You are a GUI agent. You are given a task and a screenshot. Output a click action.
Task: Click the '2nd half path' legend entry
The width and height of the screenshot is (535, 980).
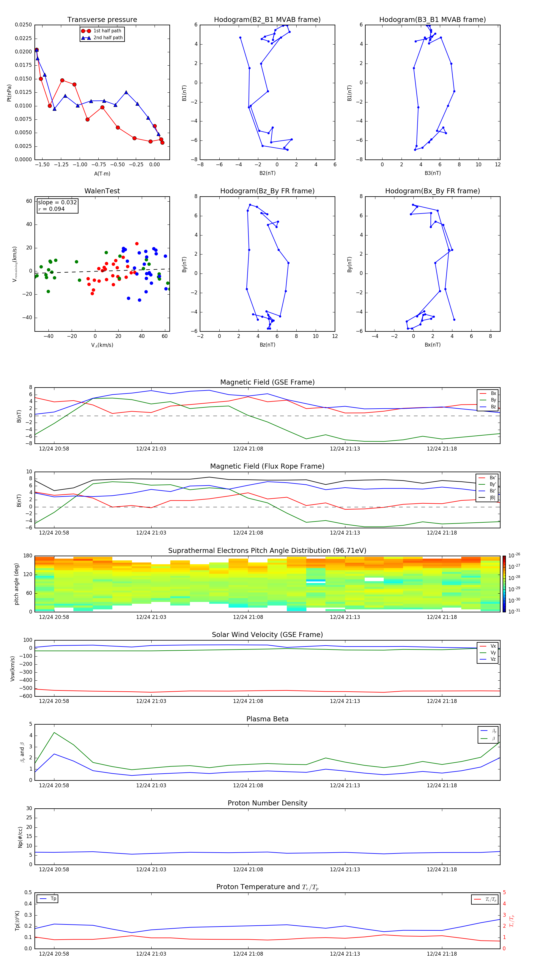(x=102, y=38)
